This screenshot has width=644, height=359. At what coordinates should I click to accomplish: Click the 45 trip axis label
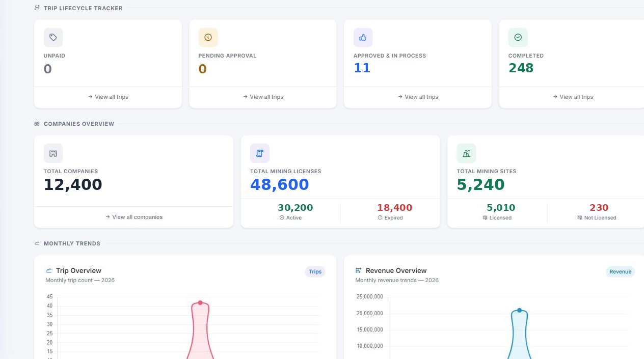(49, 296)
